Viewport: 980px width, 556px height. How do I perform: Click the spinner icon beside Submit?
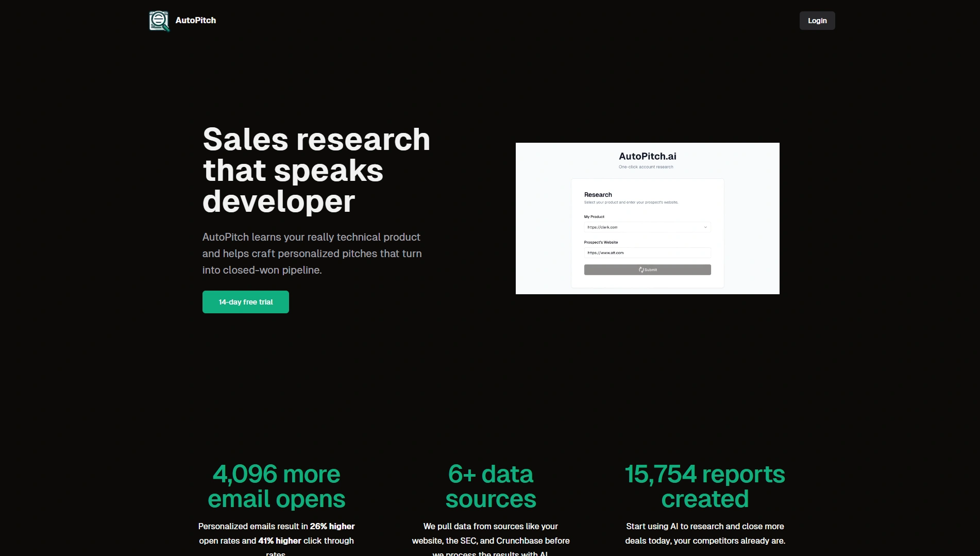[x=641, y=270]
